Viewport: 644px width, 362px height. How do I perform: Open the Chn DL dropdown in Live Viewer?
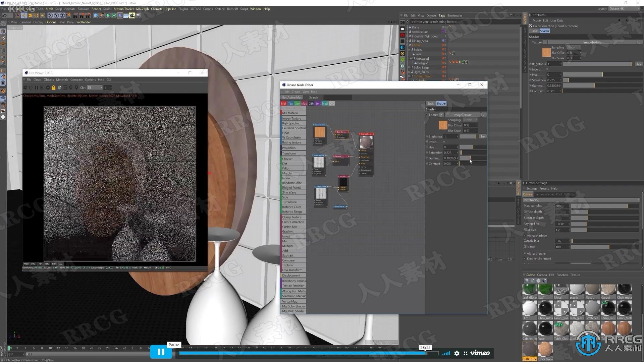click(x=95, y=87)
